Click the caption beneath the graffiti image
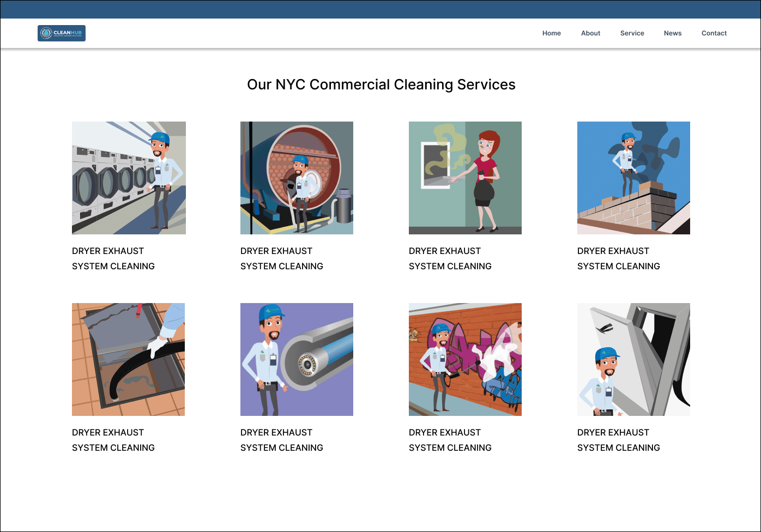 tap(450, 440)
